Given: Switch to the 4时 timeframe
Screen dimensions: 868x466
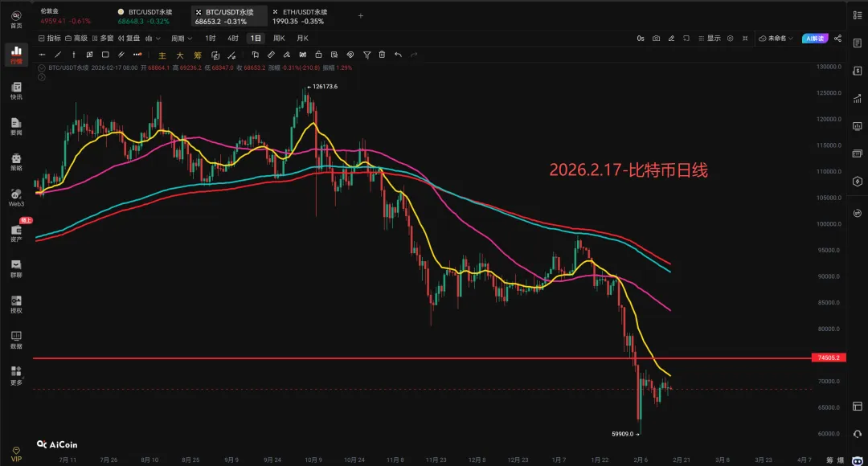Looking at the screenshot, I should click(x=233, y=39).
